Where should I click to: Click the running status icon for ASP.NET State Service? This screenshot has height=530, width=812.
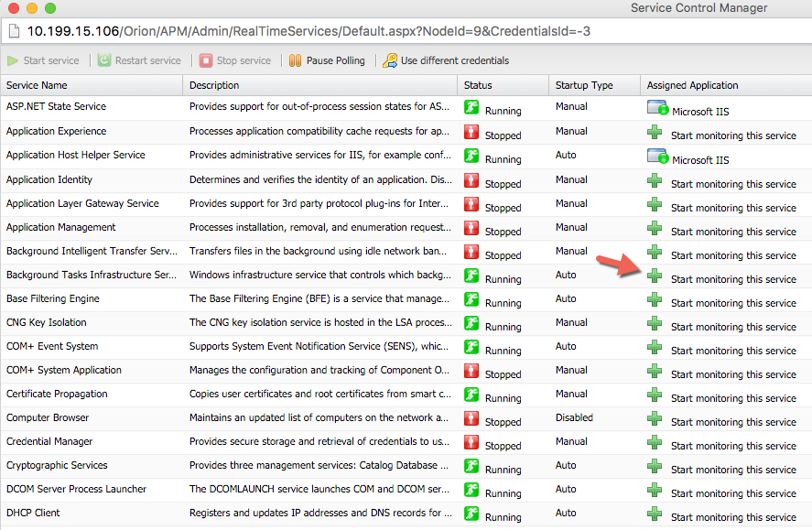click(x=471, y=107)
